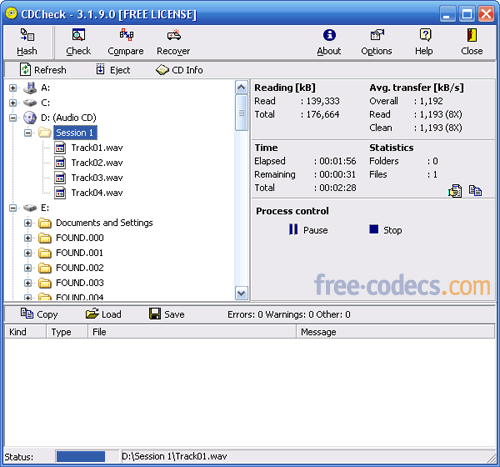Image resolution: width=500 pixels, height=467 pixels.
Task: Click the tree scrollbar down arrow
Action: coord(241,293)
